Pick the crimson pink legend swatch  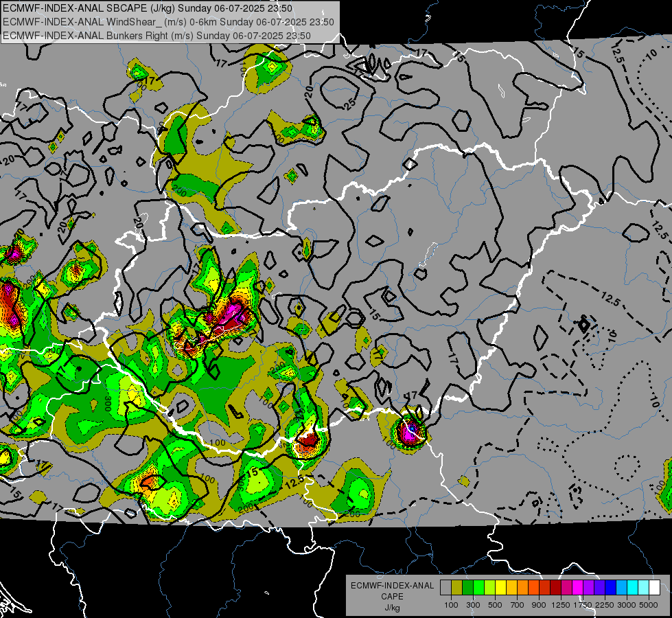pyautogui.click(x=566, y=587)
